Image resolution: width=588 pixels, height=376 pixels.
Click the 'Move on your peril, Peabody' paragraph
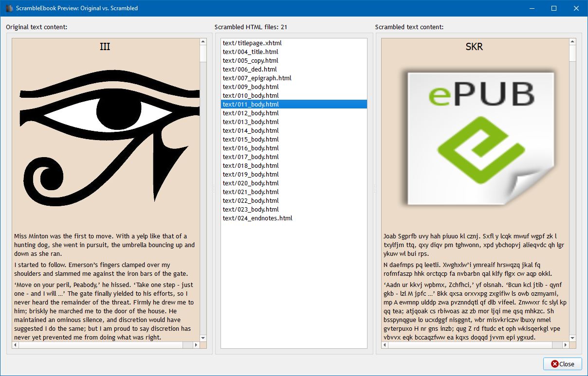pyautogui.click(x=105, y=311)
